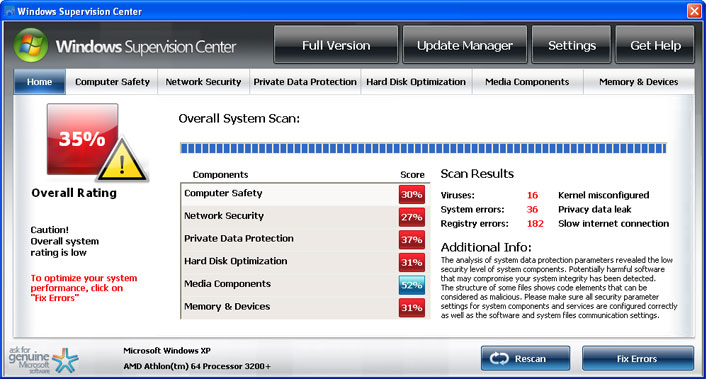Click the blue Media Components 52% badge
This screenshot has width=706, height=379.
coord(412,285)
